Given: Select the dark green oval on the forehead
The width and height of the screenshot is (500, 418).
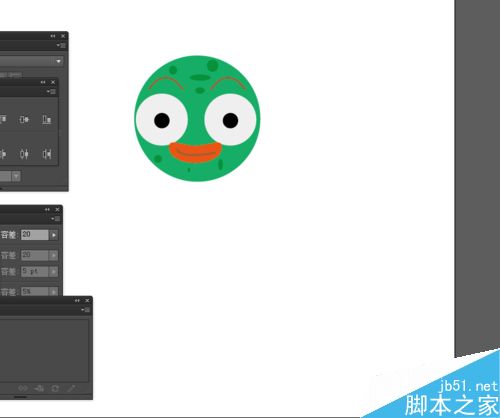Looking at the screenshot, I should [x=200, y=77].
